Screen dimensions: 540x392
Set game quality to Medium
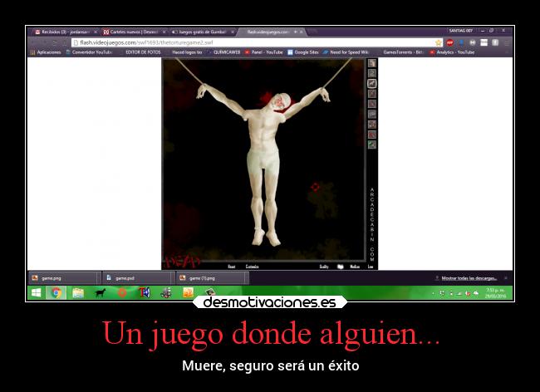point(355,267)
